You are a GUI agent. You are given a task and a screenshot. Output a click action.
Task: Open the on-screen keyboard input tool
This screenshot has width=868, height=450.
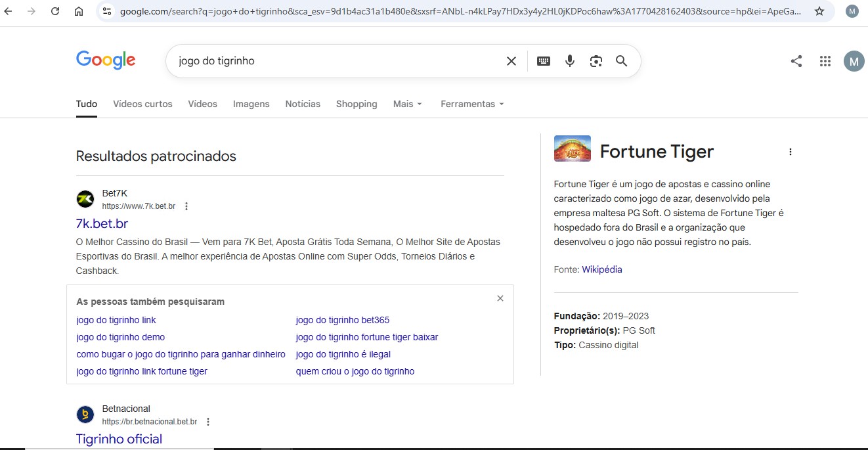point(544,61)
